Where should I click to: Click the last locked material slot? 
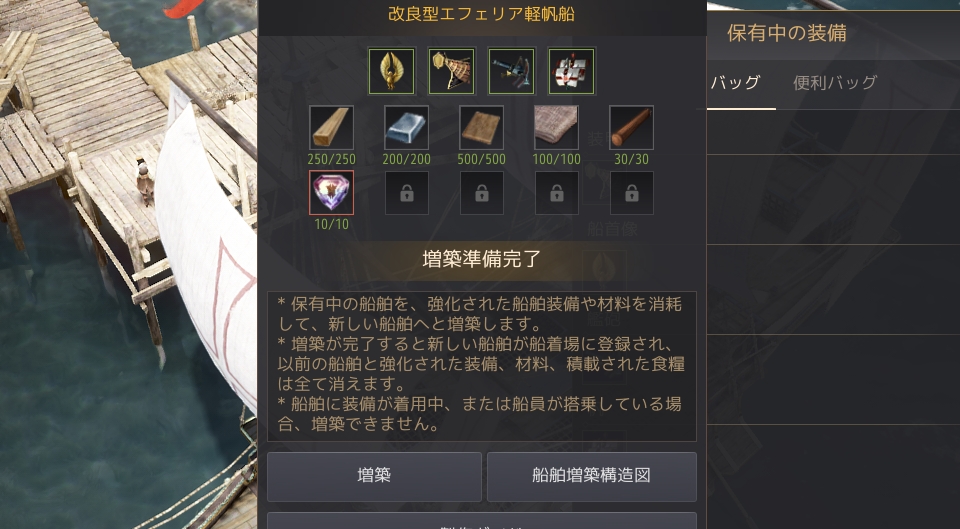(x=631, y=193)
